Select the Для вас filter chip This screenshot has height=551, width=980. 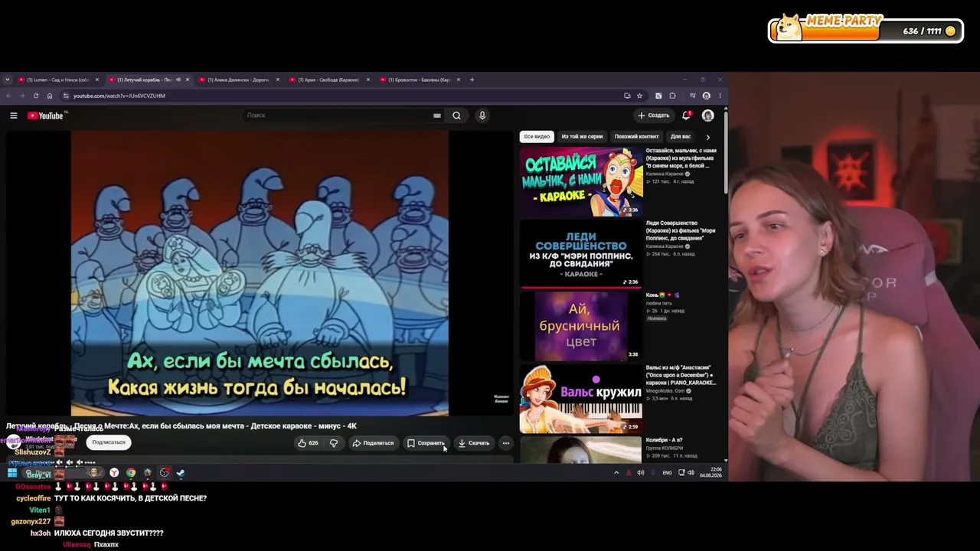[681, 137]
